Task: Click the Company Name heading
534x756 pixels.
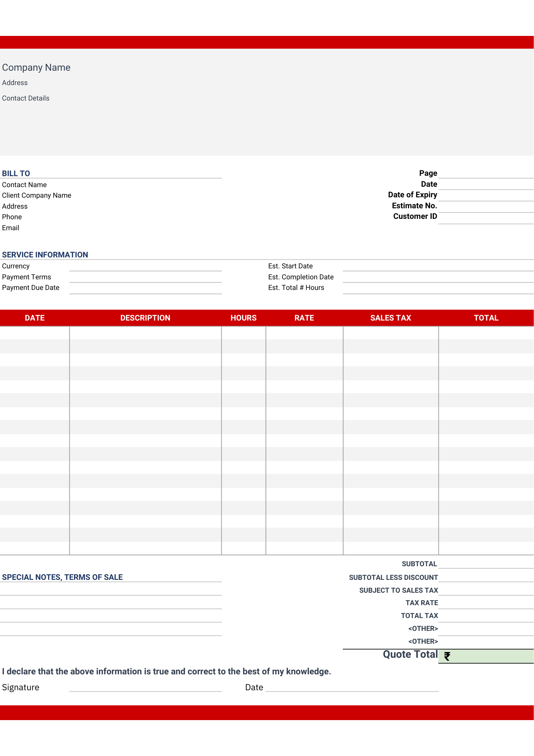Action: point(36,68)
